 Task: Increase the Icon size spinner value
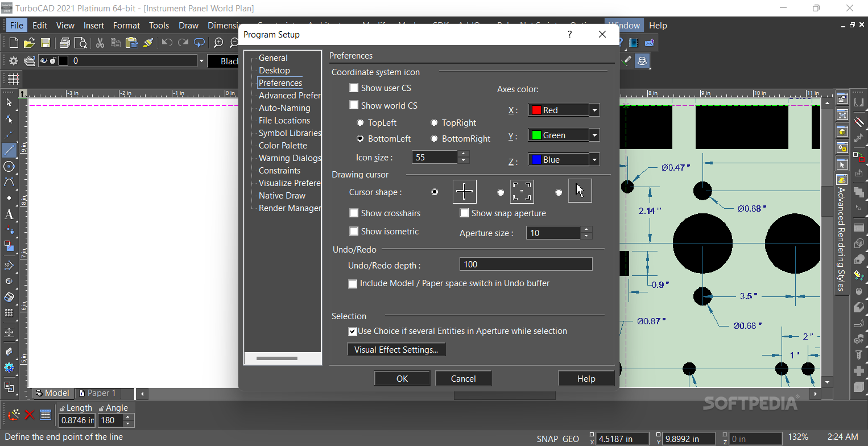pos(464,154)
